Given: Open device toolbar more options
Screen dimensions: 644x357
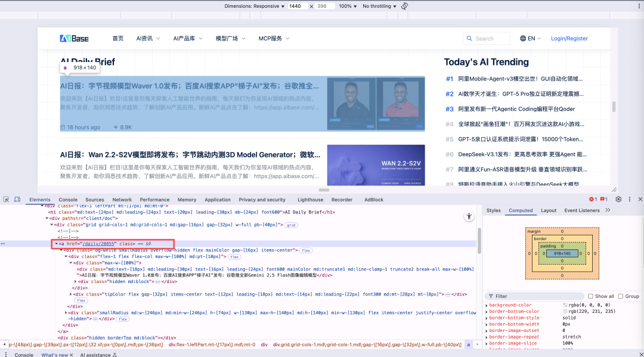Looking at the screenshot, I should tap(639, 6).
